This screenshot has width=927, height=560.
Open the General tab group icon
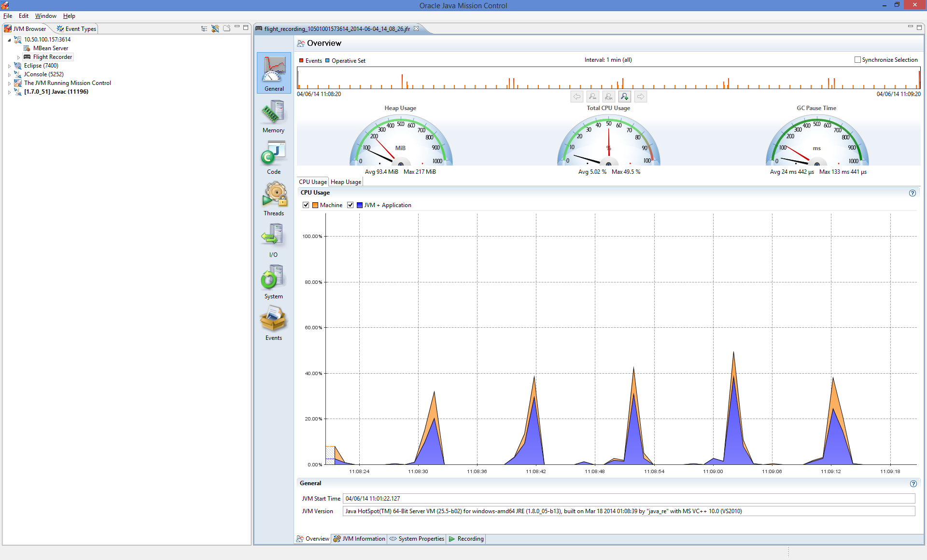pos(274,73)
